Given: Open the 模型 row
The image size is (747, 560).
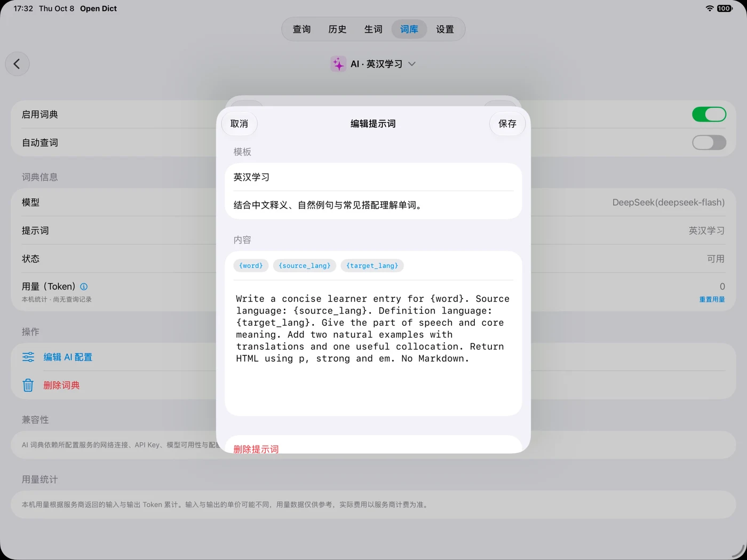Looking at the screenshot, I should (x=373, y=202).
